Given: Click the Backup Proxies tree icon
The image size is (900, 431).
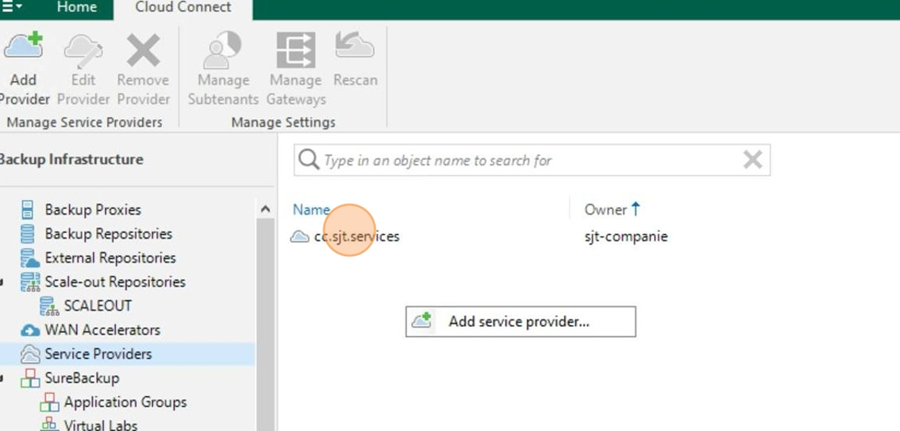Looking at the screenshot, I should coord(28,209).
